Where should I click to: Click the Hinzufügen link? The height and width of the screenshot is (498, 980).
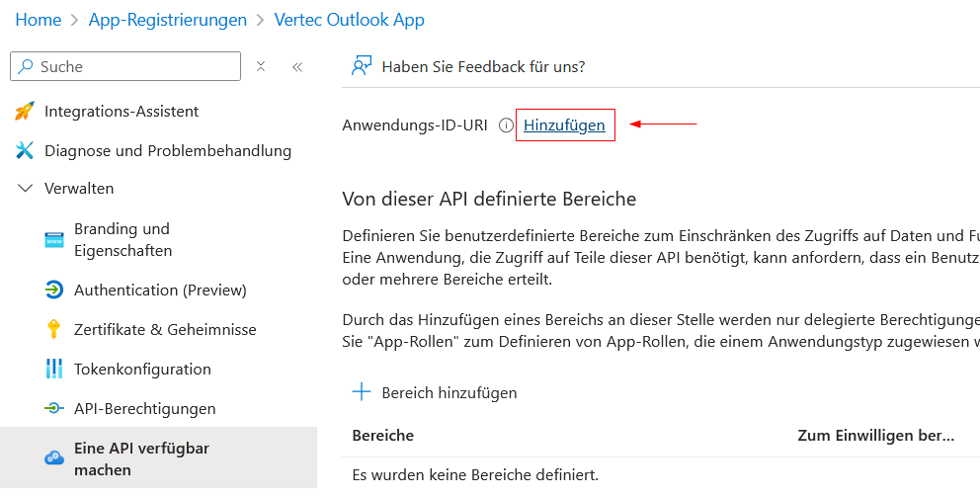coord(564,125)
